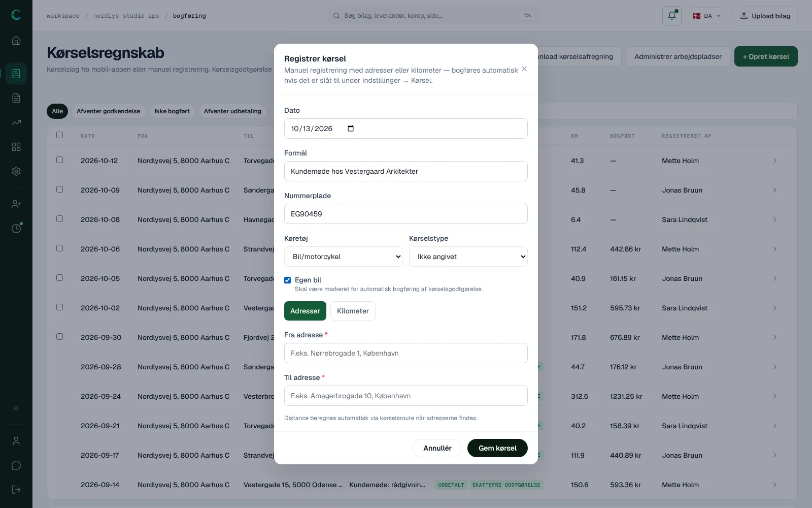
Task: Untick the Egen bil checkbox
Action: tap(288, 280)
